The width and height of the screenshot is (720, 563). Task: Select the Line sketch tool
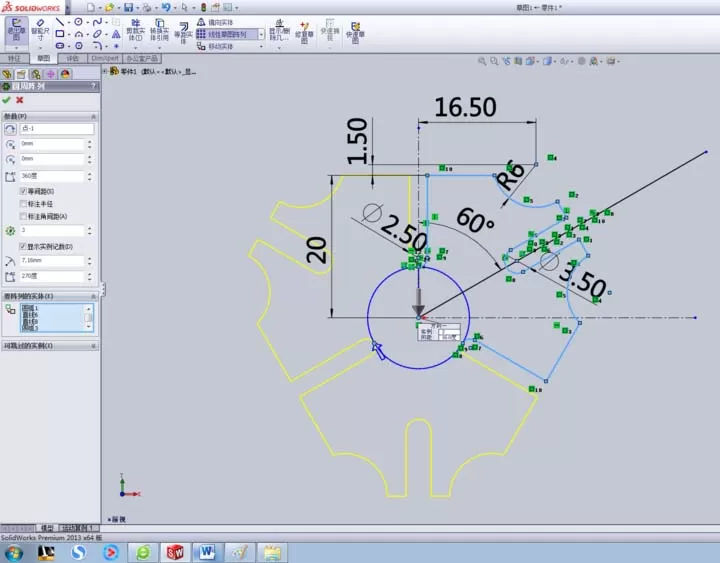(60, 22)
